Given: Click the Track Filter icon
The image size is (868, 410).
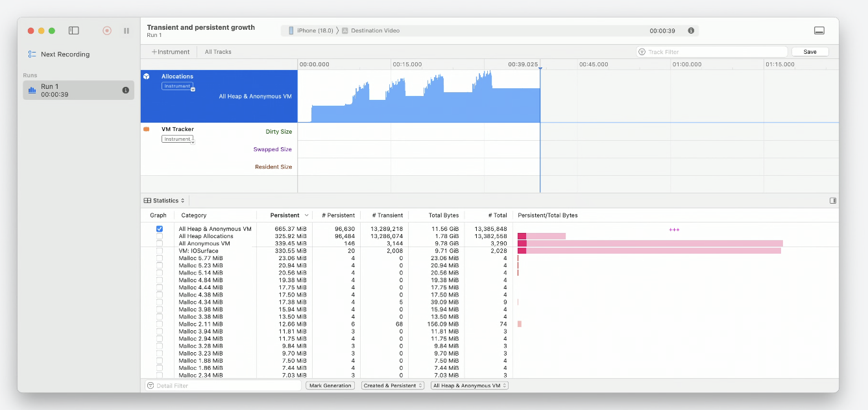Looking at the screenshot, I should coord(642,52).
